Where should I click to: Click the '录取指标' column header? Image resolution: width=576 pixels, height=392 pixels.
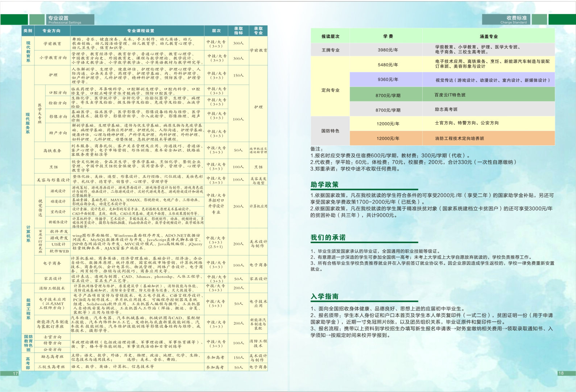point(239,31)
